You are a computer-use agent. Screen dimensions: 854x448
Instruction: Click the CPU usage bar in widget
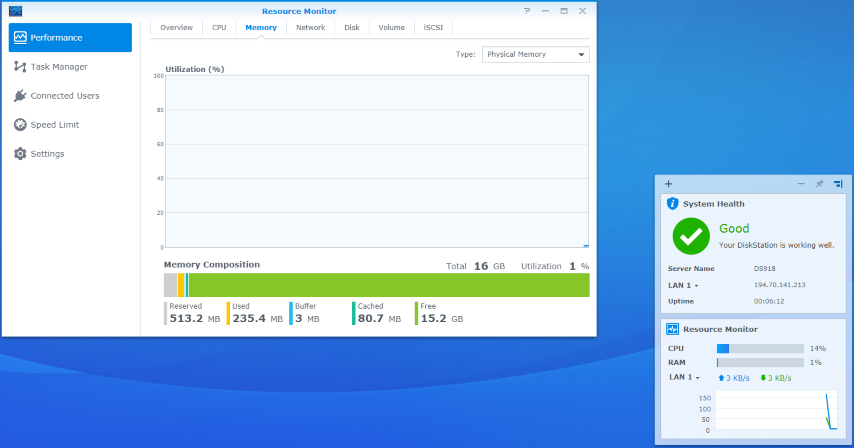click(760, 348)
